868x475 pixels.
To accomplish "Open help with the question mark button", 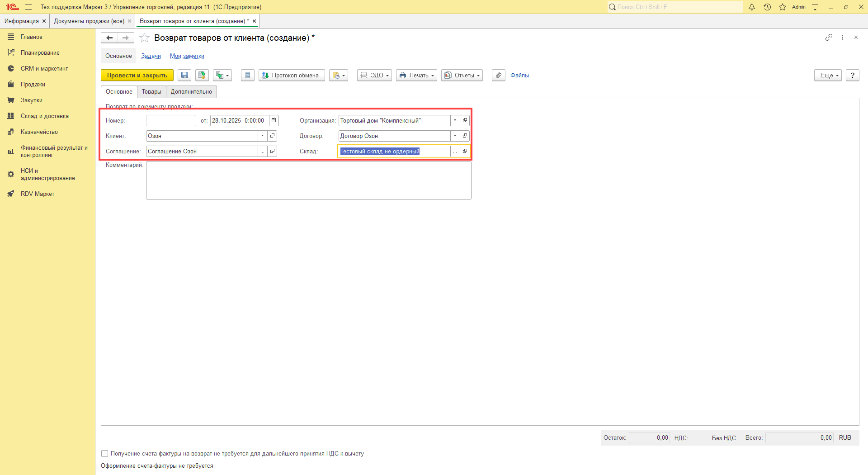I will point(853,75).
